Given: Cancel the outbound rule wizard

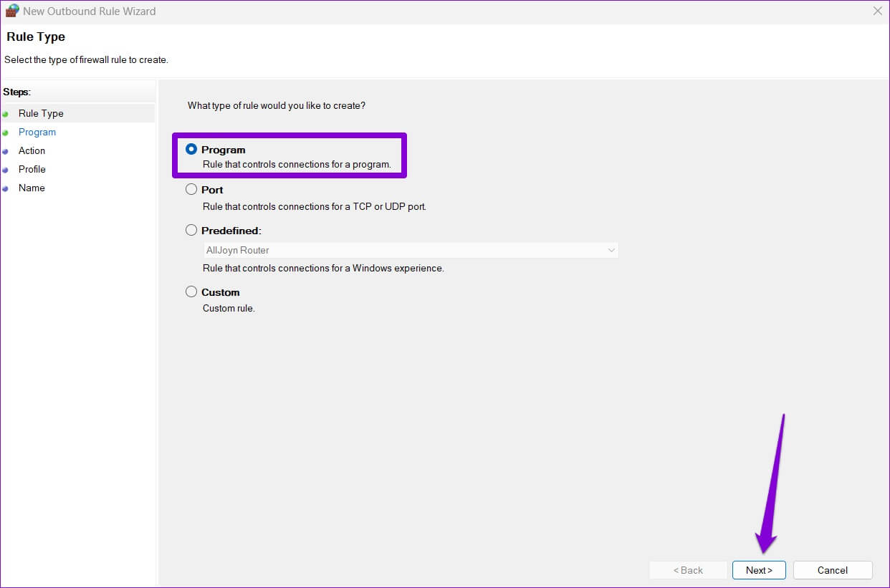Looking at the screenshot, I should pyautogui.click(x=832, y=570).
